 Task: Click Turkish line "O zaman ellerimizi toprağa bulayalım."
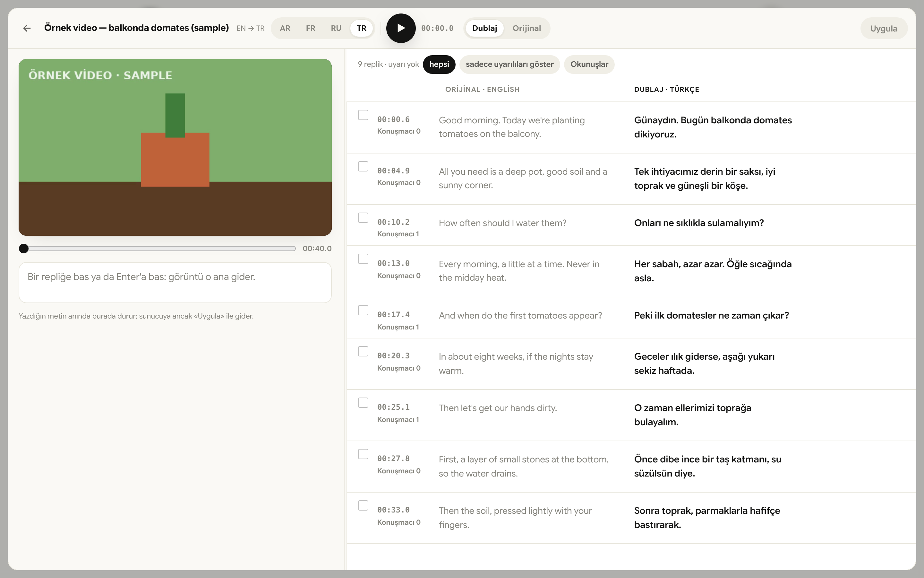pos(693,415)
